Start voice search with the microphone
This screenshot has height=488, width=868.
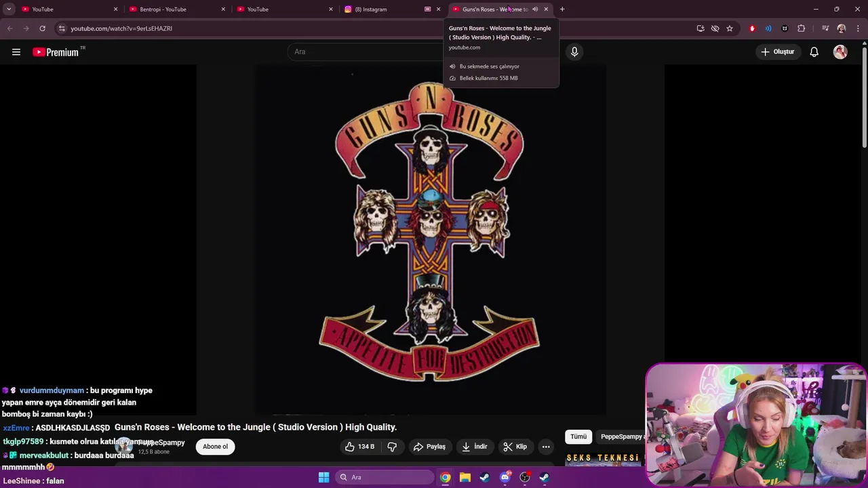click(574, 52)
